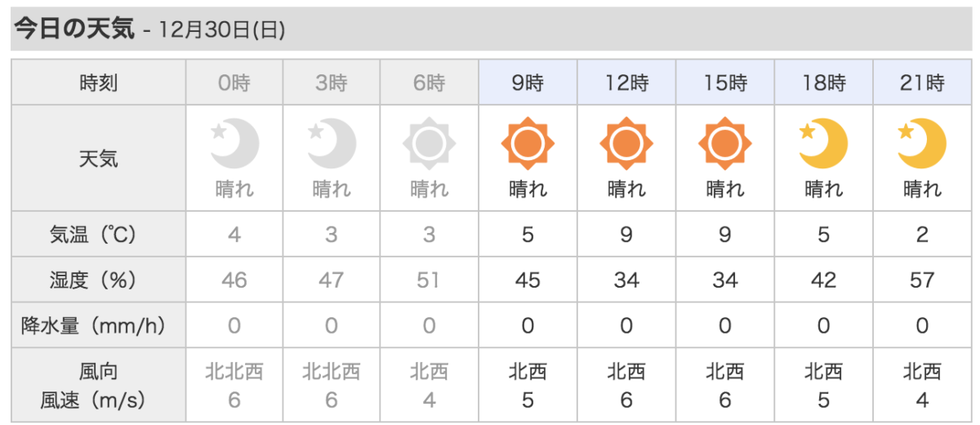
Task: Click the 降水量（mm/h） row label
Action: click(99, 326)
